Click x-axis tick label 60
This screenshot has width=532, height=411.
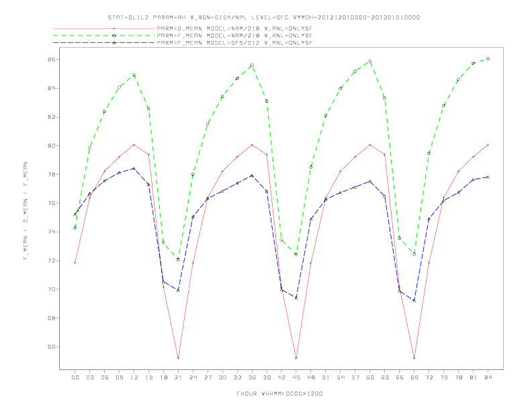click(x=370, y=377)
